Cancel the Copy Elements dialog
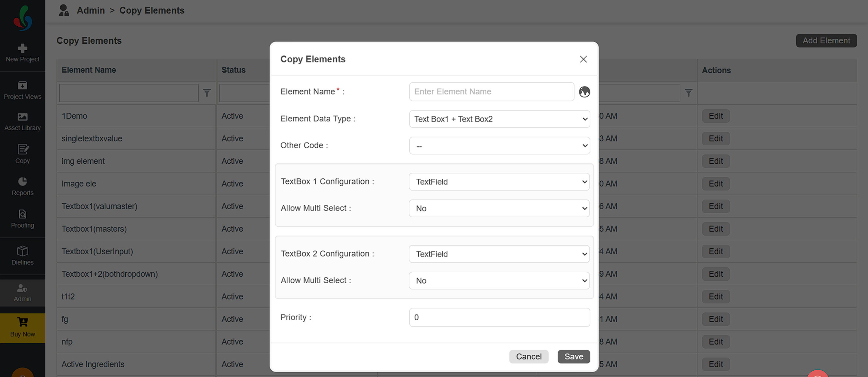Screen dimensions: 868x377 click(x=529, y=356)
